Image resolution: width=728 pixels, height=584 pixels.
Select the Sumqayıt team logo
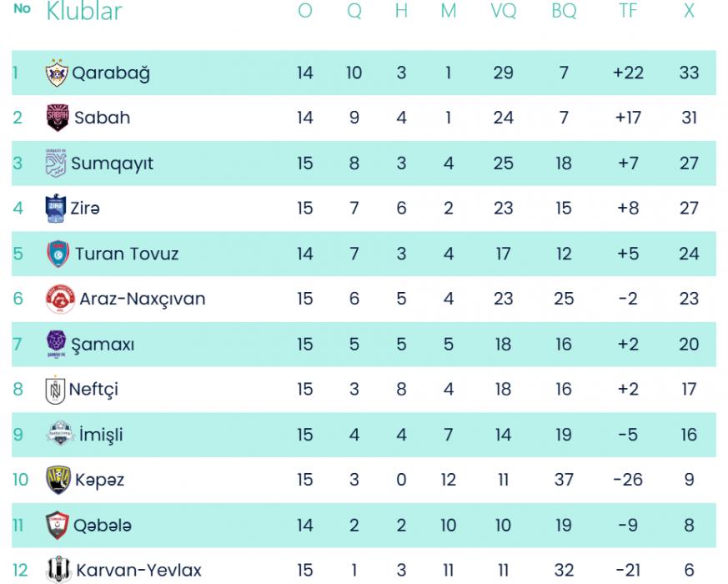[55, 163]
